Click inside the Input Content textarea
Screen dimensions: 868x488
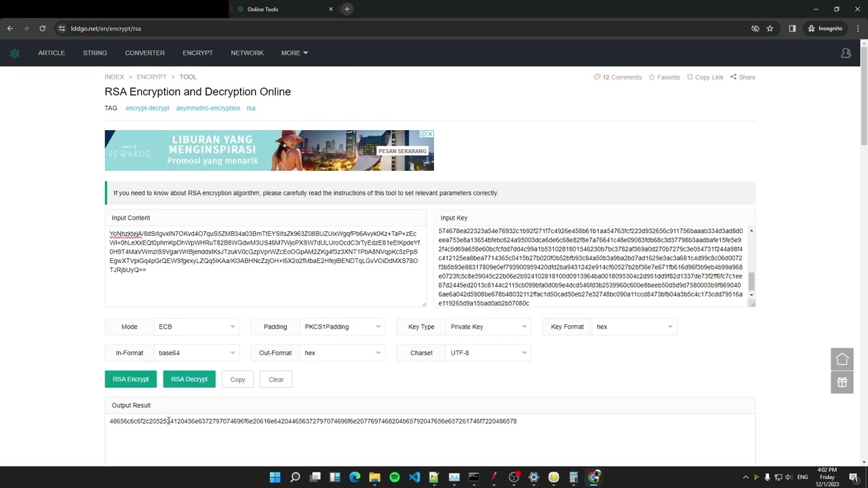tap(264, 285)
